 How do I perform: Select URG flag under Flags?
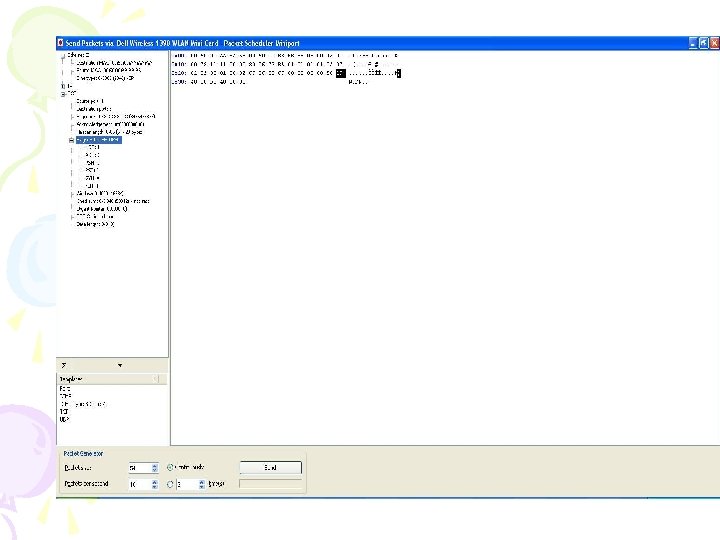tap(92, 147)
